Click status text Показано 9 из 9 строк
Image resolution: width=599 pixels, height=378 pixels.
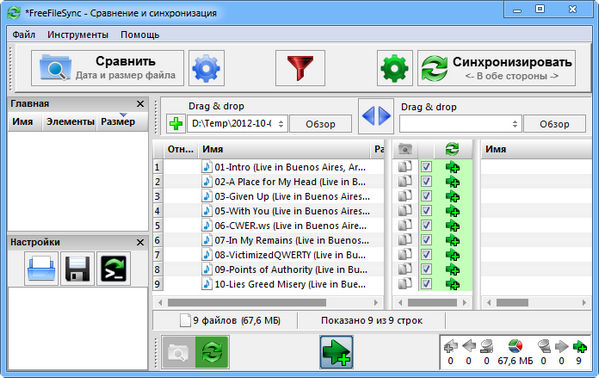click(372, 321)
